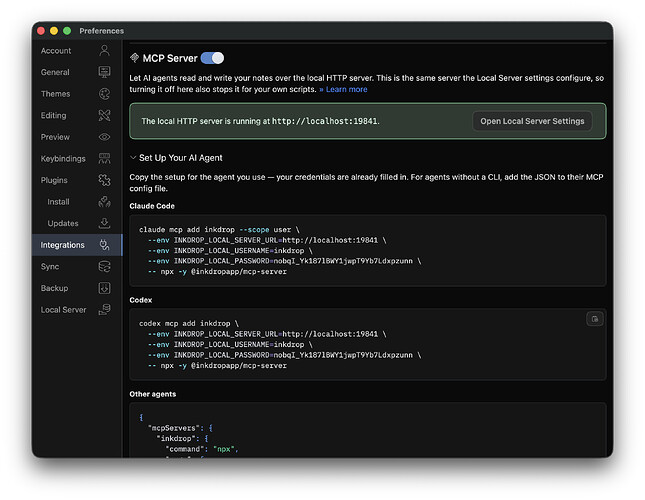Click the MCP Server heading icon
Image resolution: width=645 pixels, height=500 pixels.
[x=135, y=58]
